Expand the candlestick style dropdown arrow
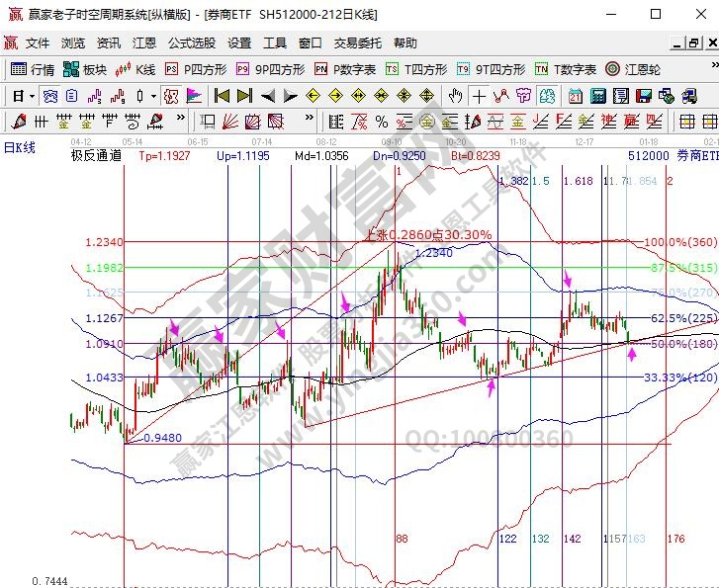Viewport: 719px width, 588px height. [152, 96]
